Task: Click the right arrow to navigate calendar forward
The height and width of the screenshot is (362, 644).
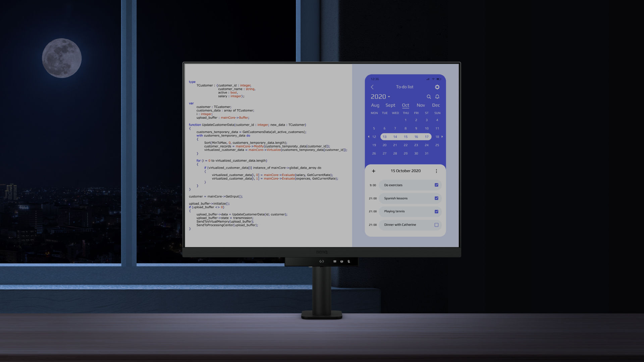Action: click(443, 136)
